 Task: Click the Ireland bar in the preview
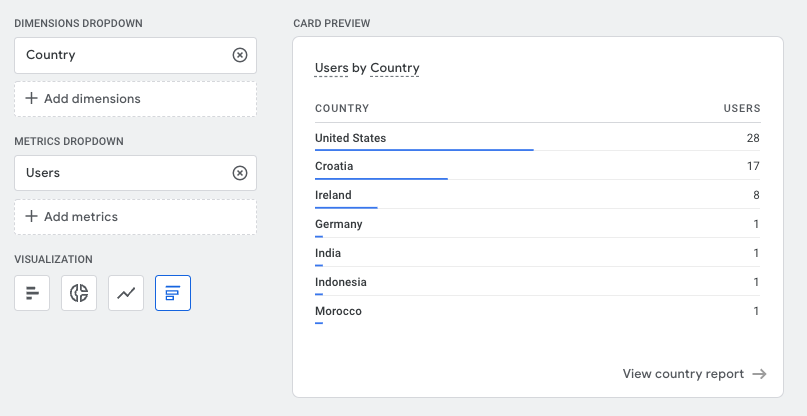[346, 207]
